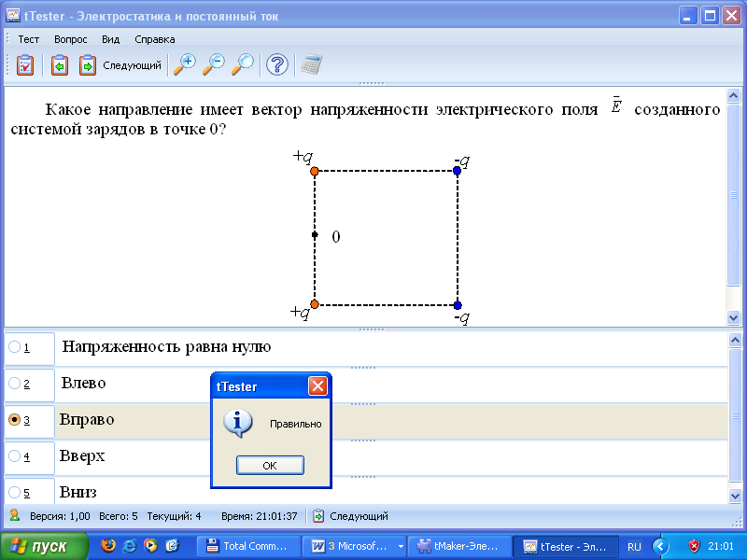This screenshot has height=560, width=747.
Task: Click the taskbar clock 21:01
Action: click(721, 546)
